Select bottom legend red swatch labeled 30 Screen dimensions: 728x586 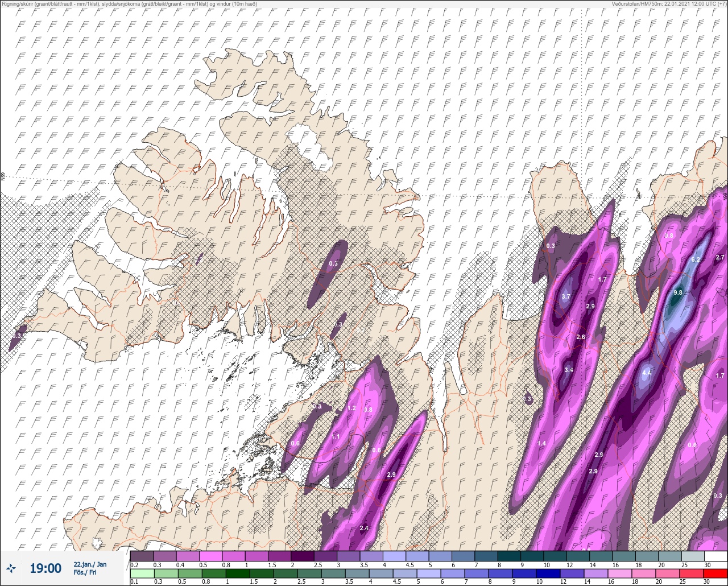tap(715, 573)
